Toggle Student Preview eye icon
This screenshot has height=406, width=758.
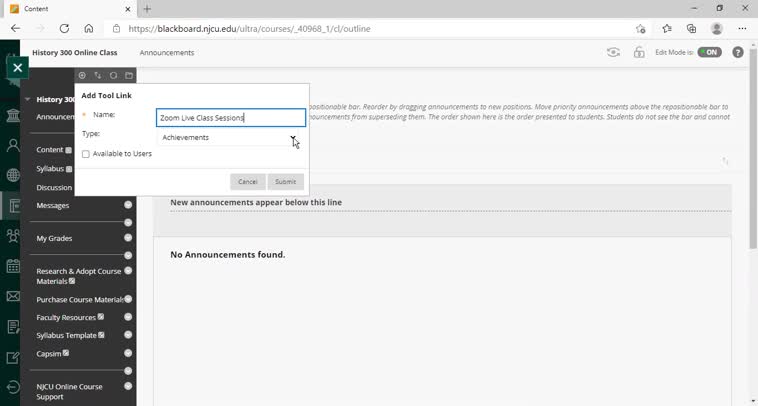pos(613,52)
